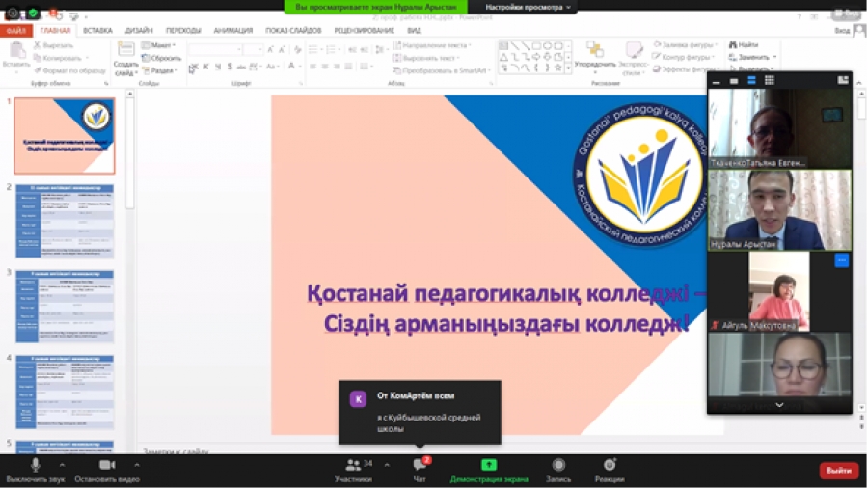The image size is (868, 489).
Task: Click the font name combo box
Action: (215, 50)
